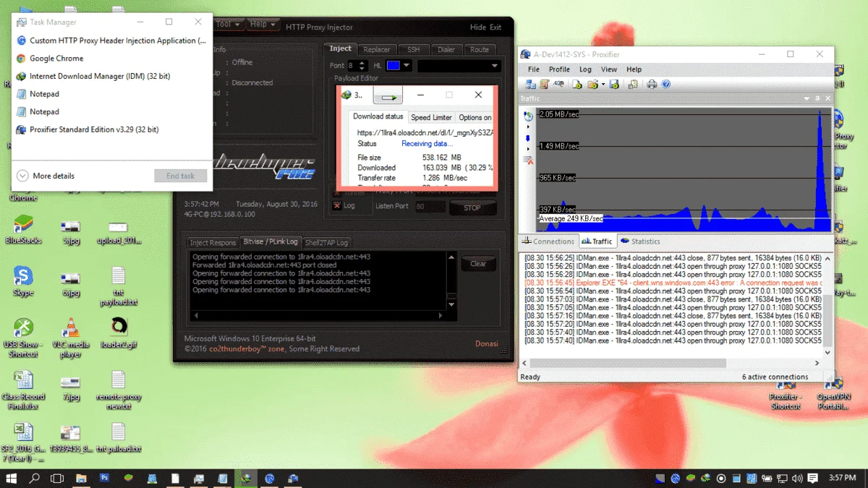Click Proxifier blue help question icon
The height and width of the screenshot is (488, 868).
(x=665, y=84)
